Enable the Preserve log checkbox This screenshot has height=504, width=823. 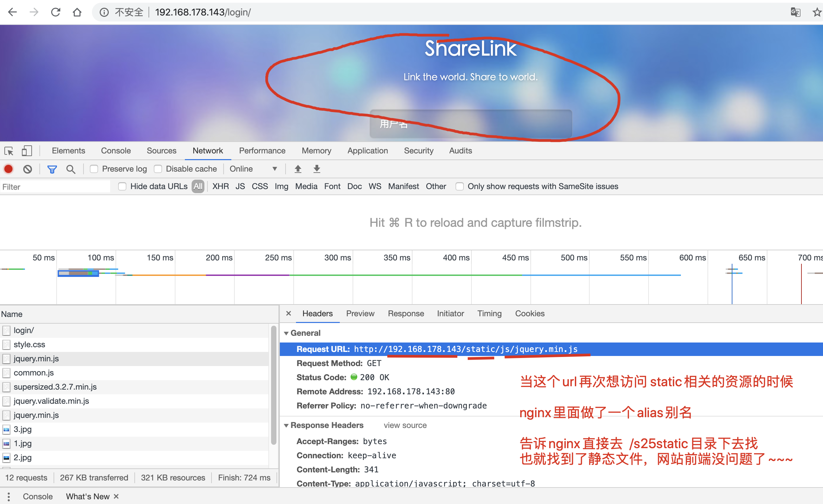pos(94,169)
